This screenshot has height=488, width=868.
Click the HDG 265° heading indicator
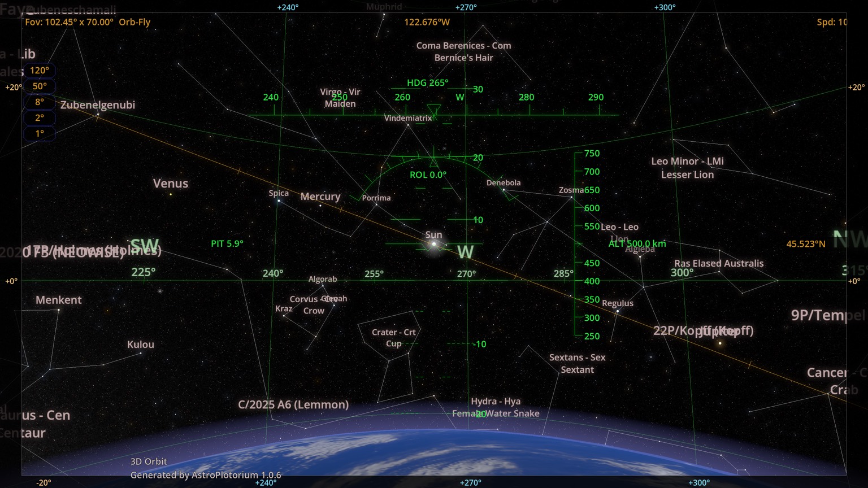[428, 82]
